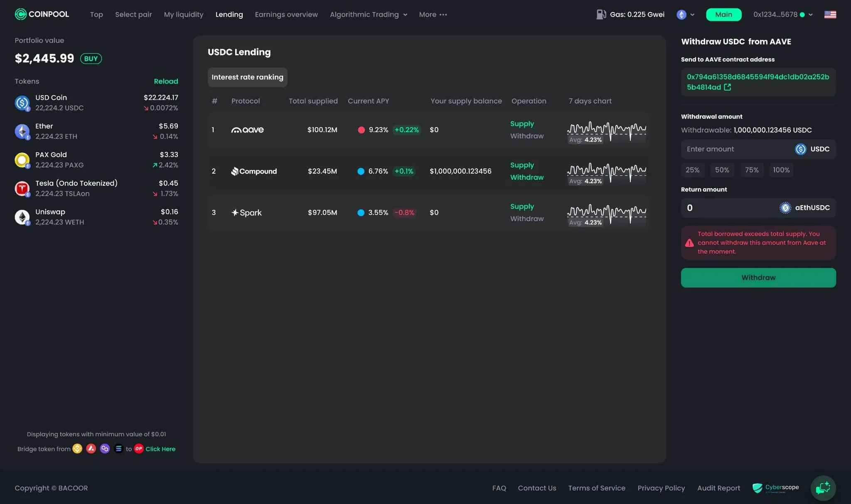
Task: Select the 100% amount button
Action: click(x=781, y=170)
